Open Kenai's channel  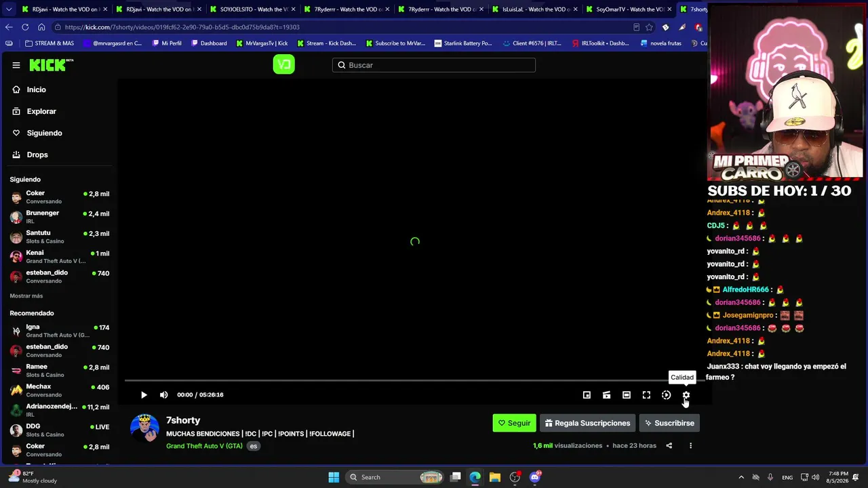coord(60,257)
